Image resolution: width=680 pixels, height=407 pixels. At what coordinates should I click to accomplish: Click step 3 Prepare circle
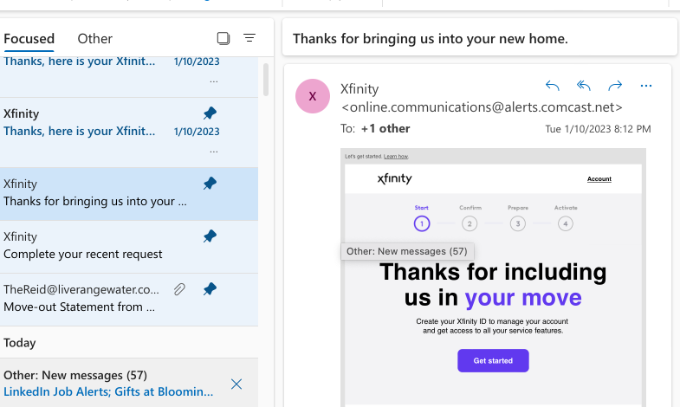(518, 224)
